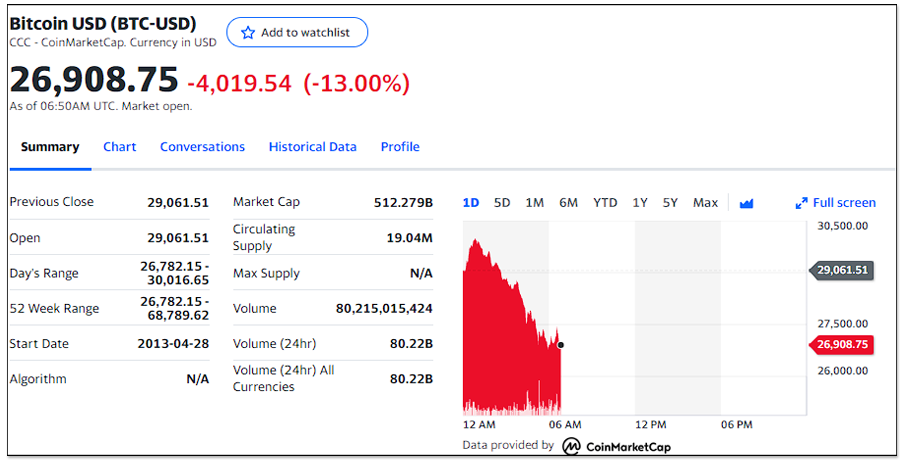904x461 pixels.
Task: Click the Full screen expand arrows icon
Action: [x=801, y=203]
